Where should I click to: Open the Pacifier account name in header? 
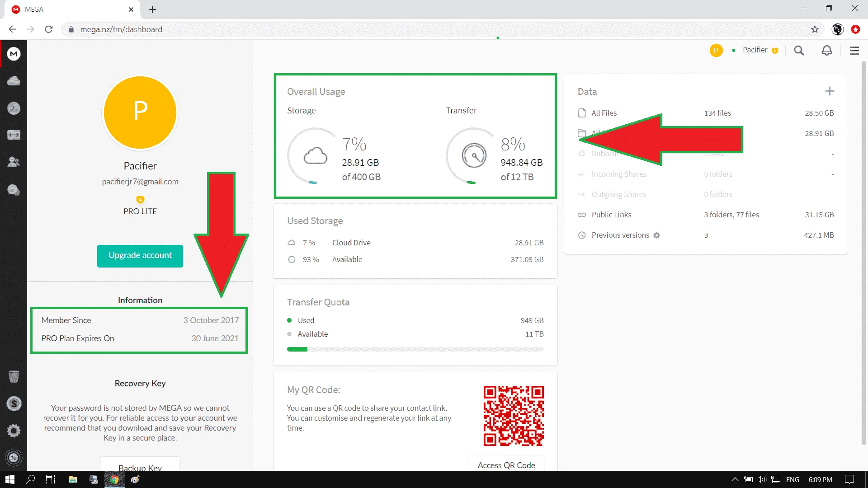[x=755, y=50]
